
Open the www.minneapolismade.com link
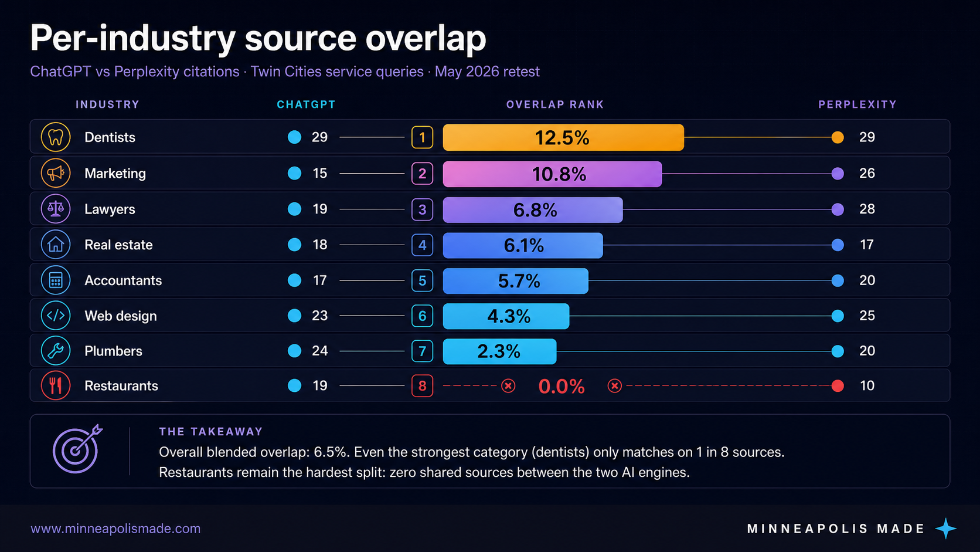(115, 529)
